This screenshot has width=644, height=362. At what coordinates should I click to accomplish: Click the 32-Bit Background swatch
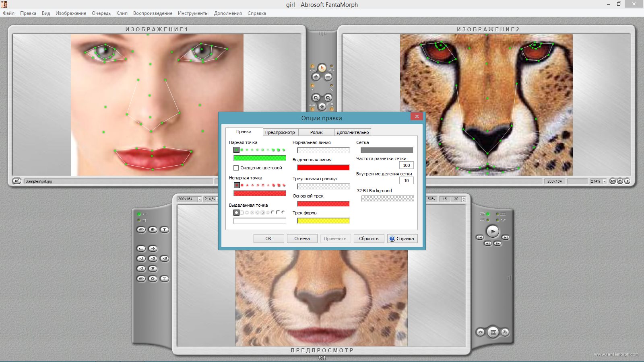tap(388, 199)
